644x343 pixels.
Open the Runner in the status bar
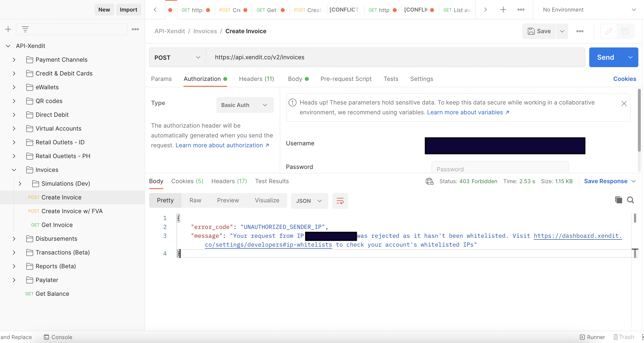pyautogui.click(x=592, y=337)
